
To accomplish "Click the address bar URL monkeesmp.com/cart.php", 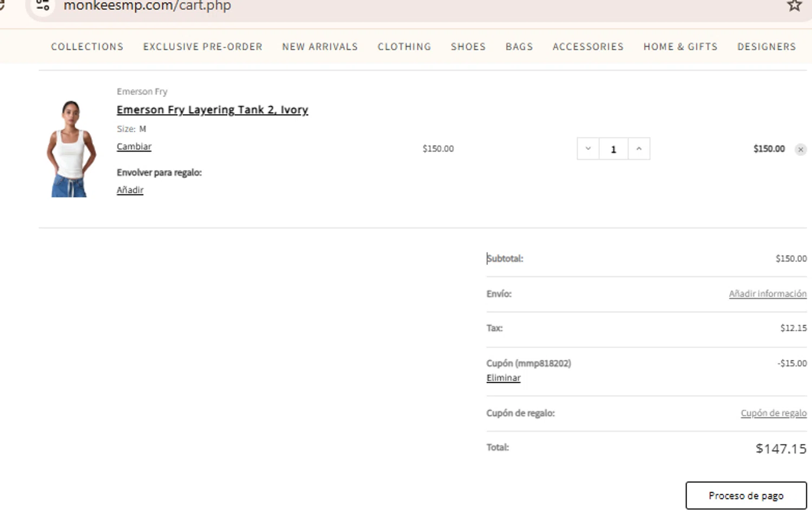I will pyautogui.click(x=147, y=6).
